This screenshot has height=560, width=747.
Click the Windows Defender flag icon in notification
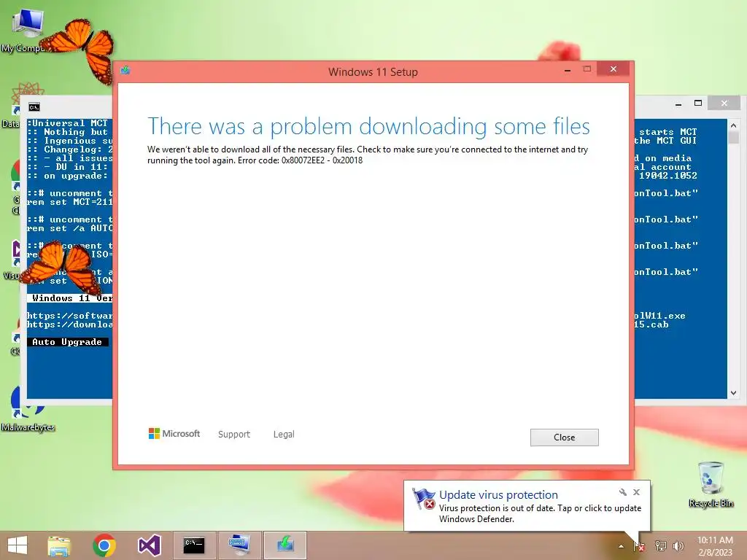pyautogui.click(x=423, y=499)
